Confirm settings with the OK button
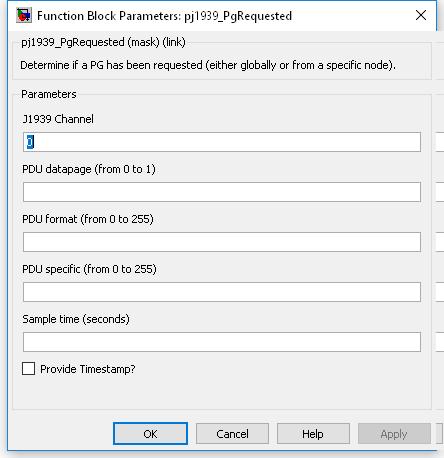 [x=150, y=434]
